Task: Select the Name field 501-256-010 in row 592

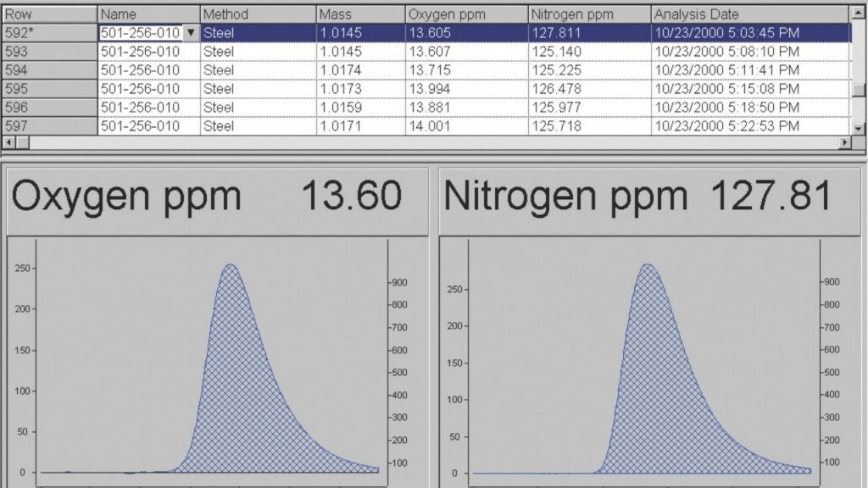Action: 142,33
